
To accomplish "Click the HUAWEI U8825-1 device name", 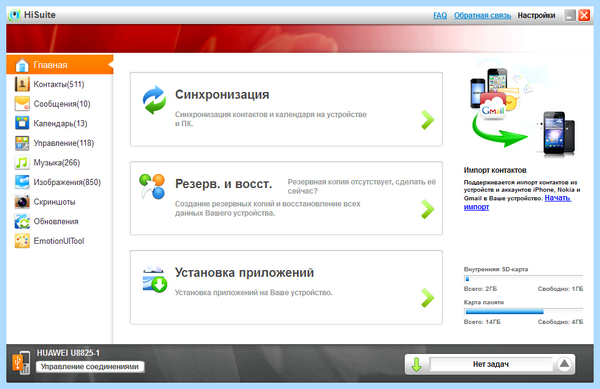I will click(x=68, y=353).
